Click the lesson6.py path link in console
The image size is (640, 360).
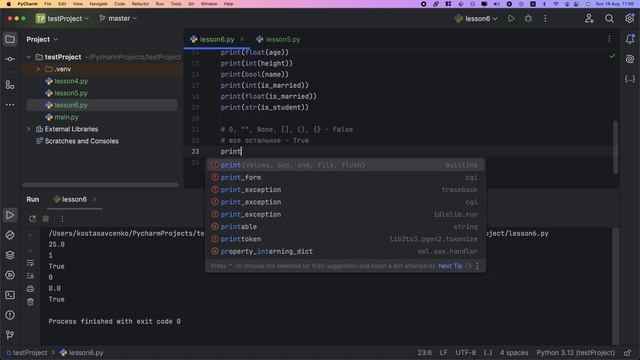click(517, 233)
